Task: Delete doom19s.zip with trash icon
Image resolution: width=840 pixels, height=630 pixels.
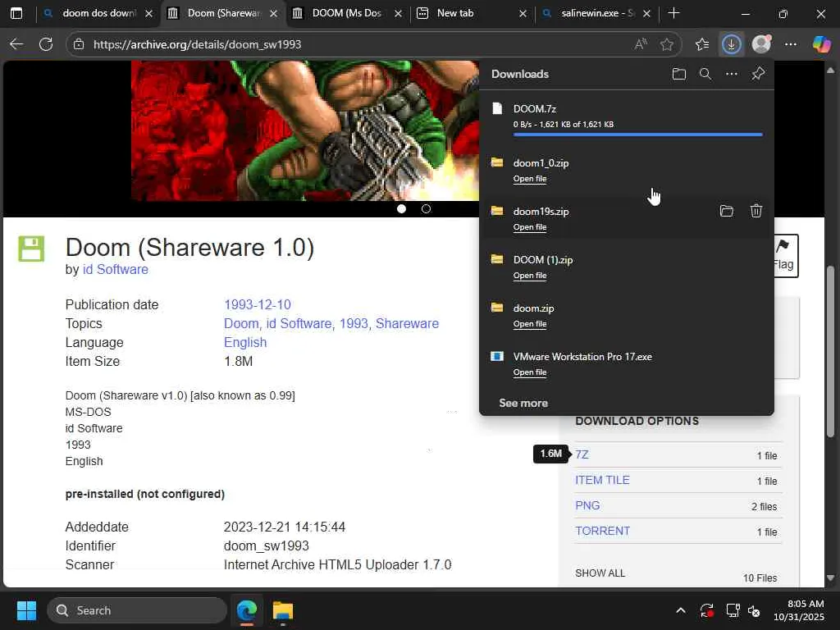Action: pyautogui.click(x=756, y=211)
